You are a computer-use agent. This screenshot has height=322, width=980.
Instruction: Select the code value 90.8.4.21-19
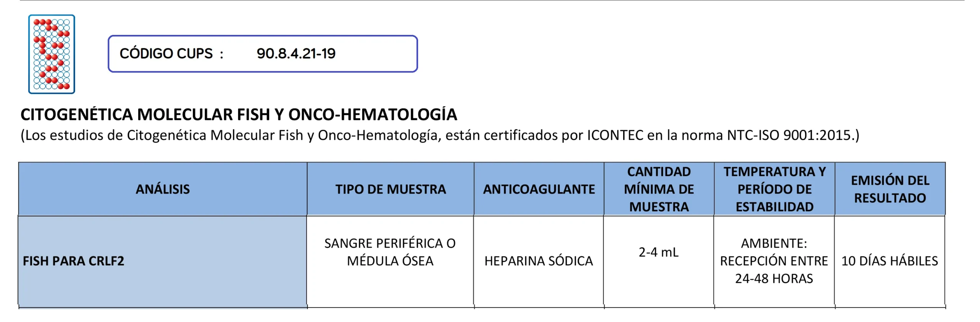coord(296,53)
